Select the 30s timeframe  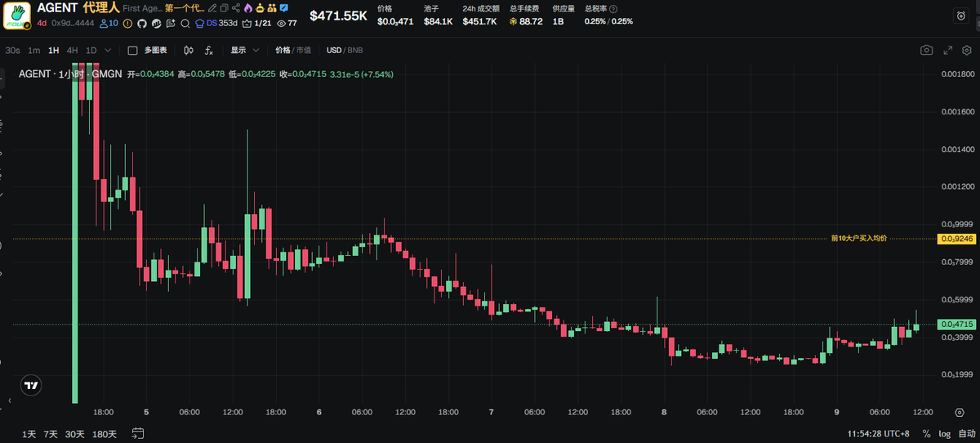[x=12, y=50]
